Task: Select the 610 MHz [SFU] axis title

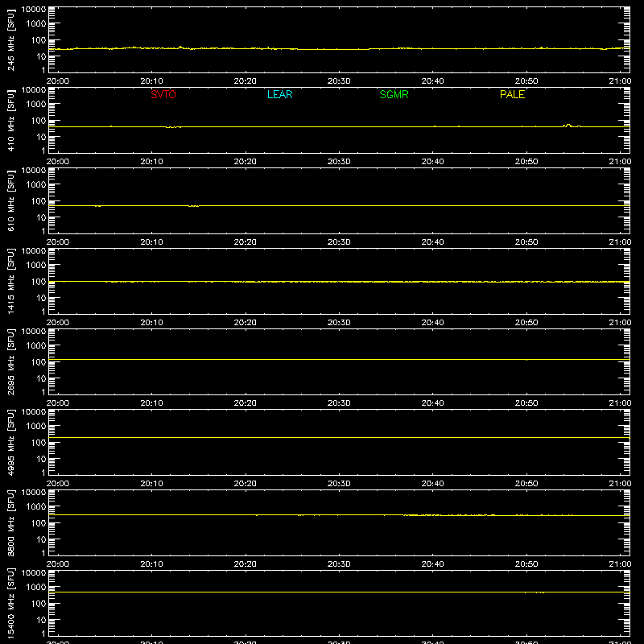Action: pos(11,200)
